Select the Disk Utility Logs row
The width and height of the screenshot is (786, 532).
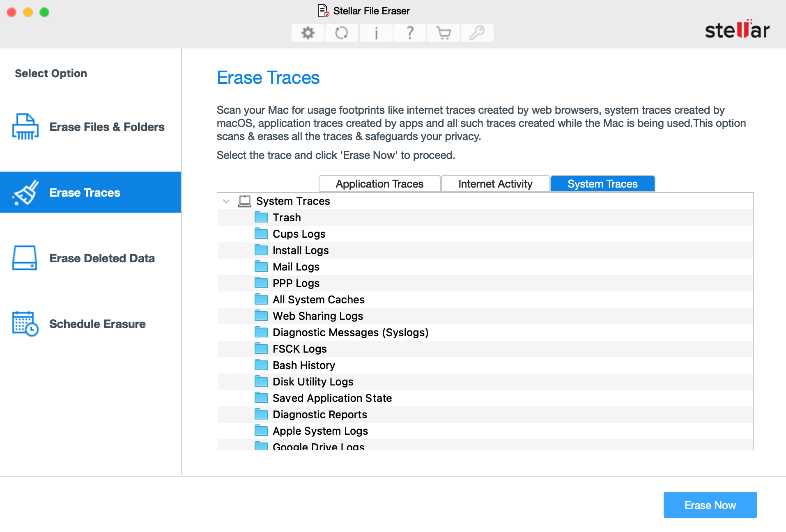click(x=485, y=382)
